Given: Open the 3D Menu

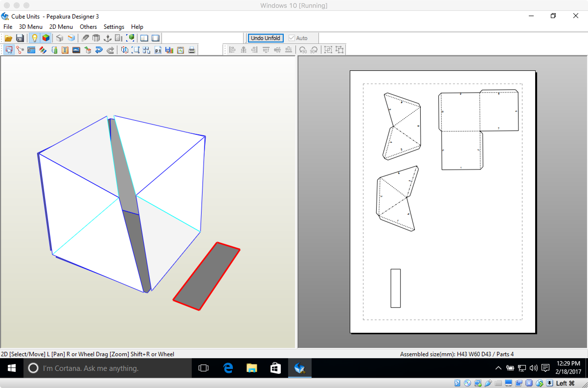Looking at the screenshot, I should 31,27.
